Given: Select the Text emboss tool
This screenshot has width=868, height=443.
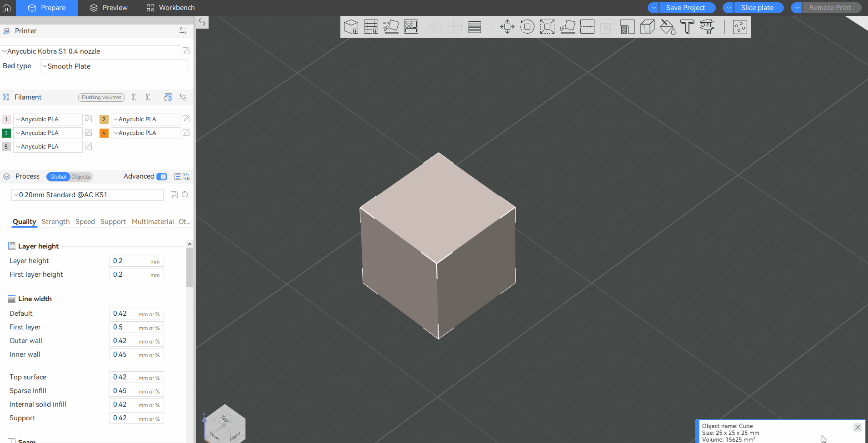Looking at the screenshot, I should [x=687, y=27].
